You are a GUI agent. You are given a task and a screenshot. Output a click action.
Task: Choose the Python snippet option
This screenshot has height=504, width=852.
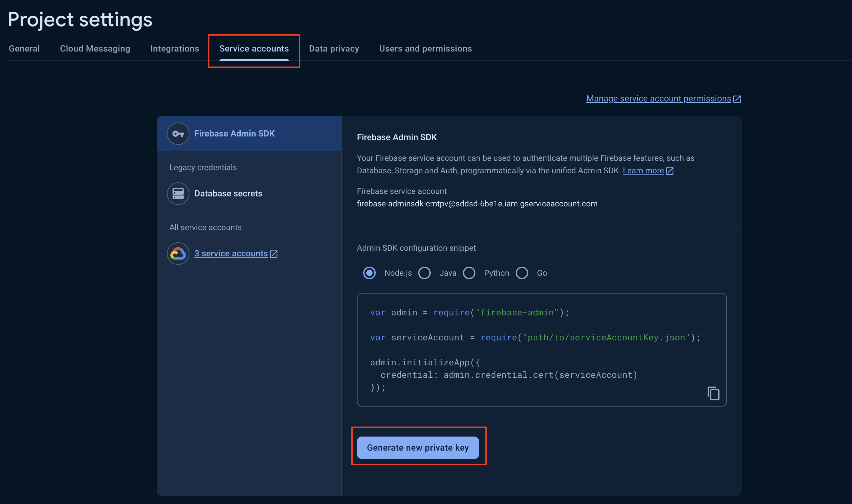coord(469,273)
